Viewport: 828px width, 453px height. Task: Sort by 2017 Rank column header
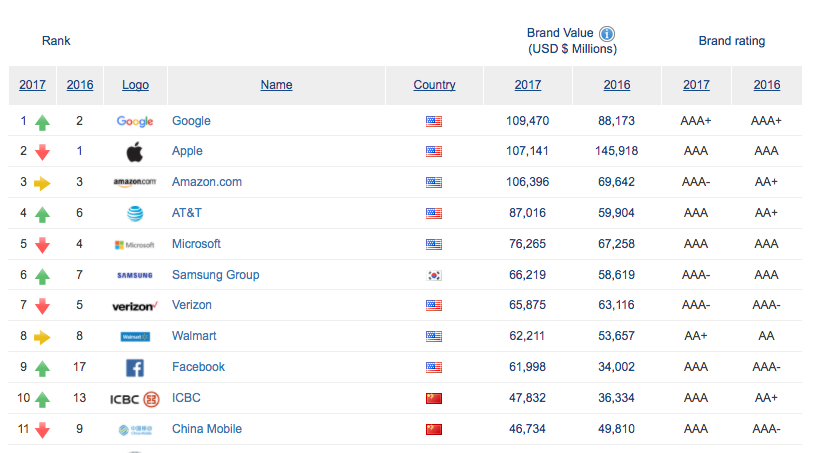[x=32, y=85]
